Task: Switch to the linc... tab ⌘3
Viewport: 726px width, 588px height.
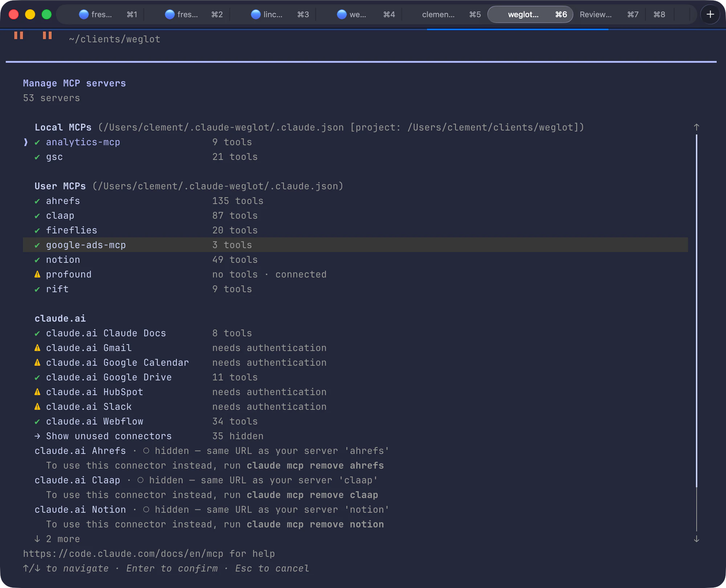Action: pos(273,15)
